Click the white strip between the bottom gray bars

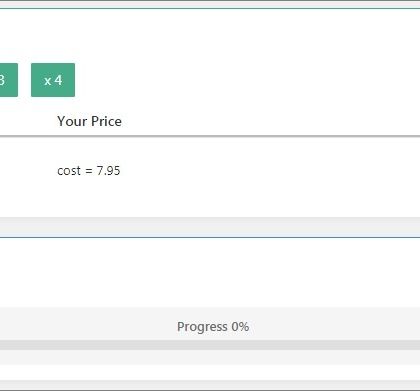point(210,372)
